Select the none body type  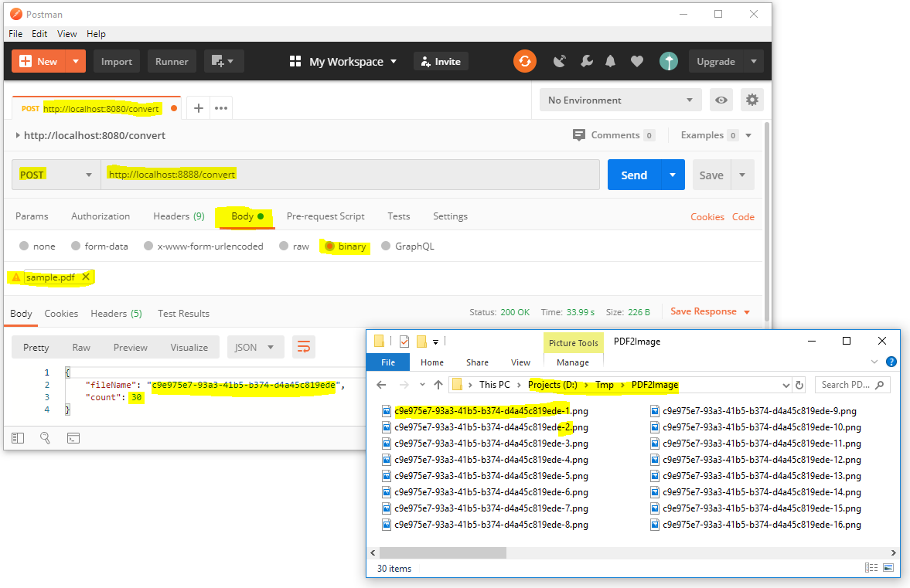24,246
